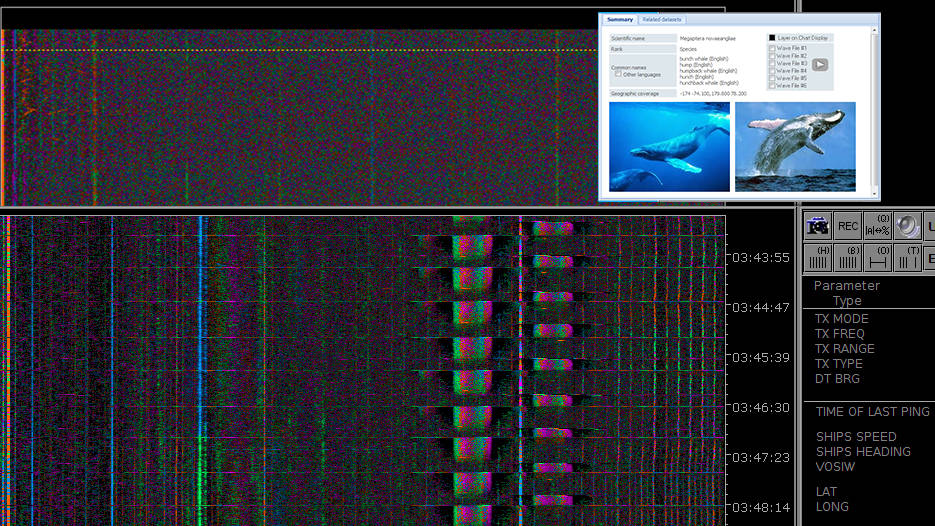The height and width of the screenshot is (526, 935).
Task: Toggle the speaker audio icon
Action: click(x=908, y=227)
